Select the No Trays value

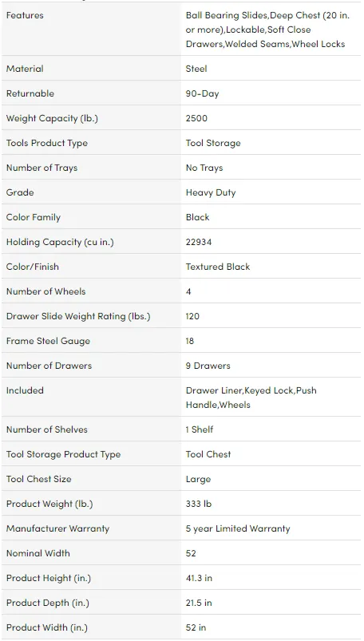(x=204, y=168)
